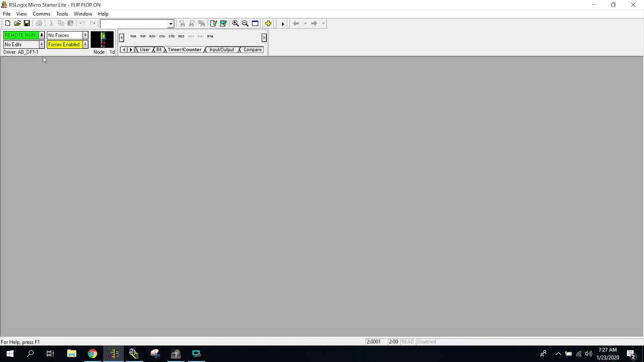Open the View menu
This screenshot has width=644, height=362.
[x=21, y=14]
